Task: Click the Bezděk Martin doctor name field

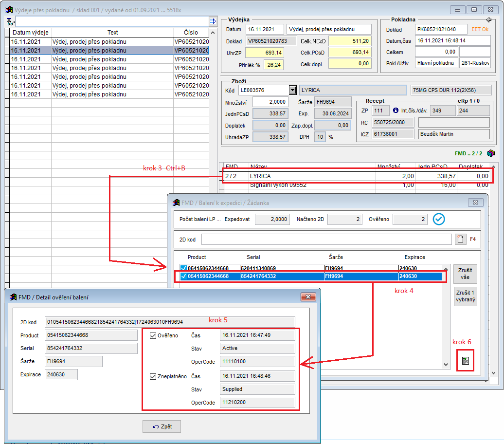Action: point(454,134)
